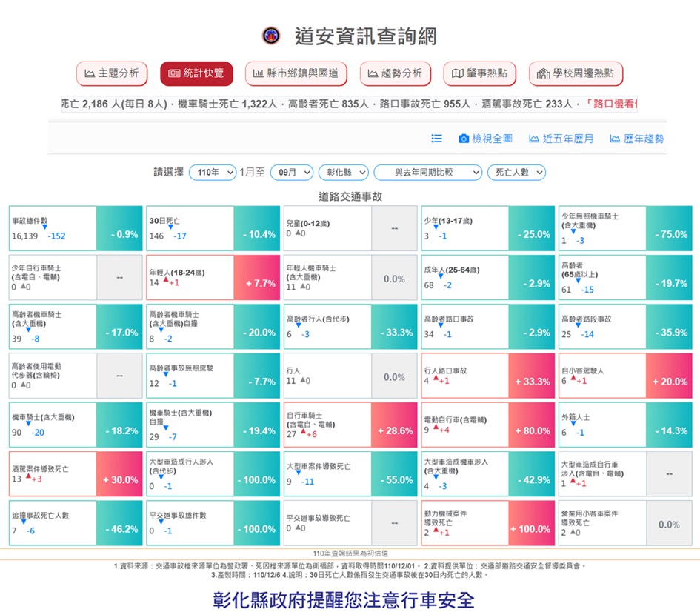
Task: Click the site emblem logo
Action: click(271, 36)
